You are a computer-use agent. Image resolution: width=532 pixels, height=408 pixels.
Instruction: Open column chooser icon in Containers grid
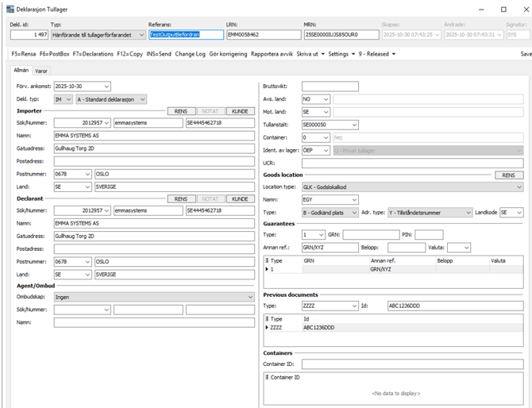[267, 377]
